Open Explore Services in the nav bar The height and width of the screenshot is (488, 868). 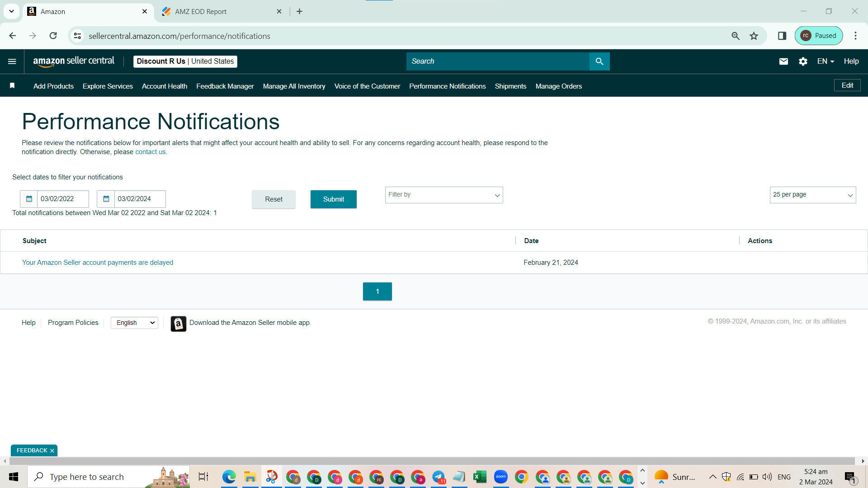[x=108, y=86]
